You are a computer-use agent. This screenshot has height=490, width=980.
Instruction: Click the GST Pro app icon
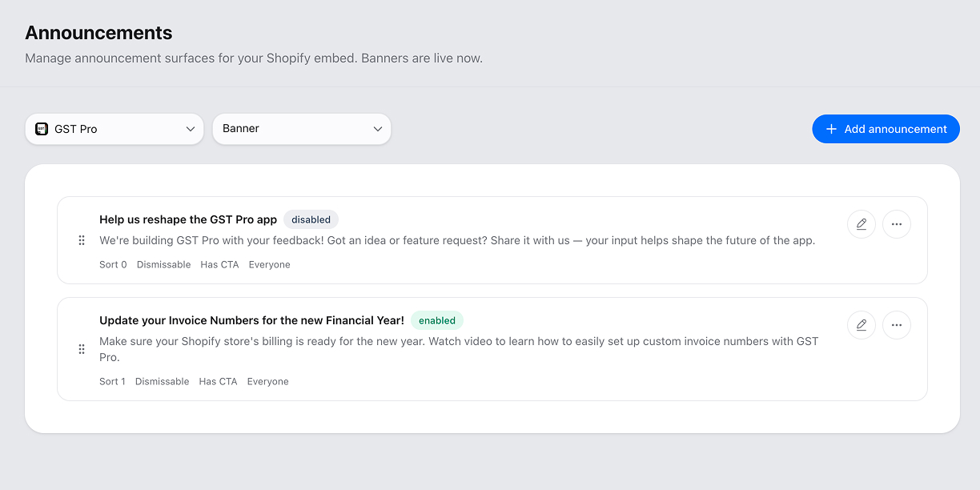tap(42, 129)
